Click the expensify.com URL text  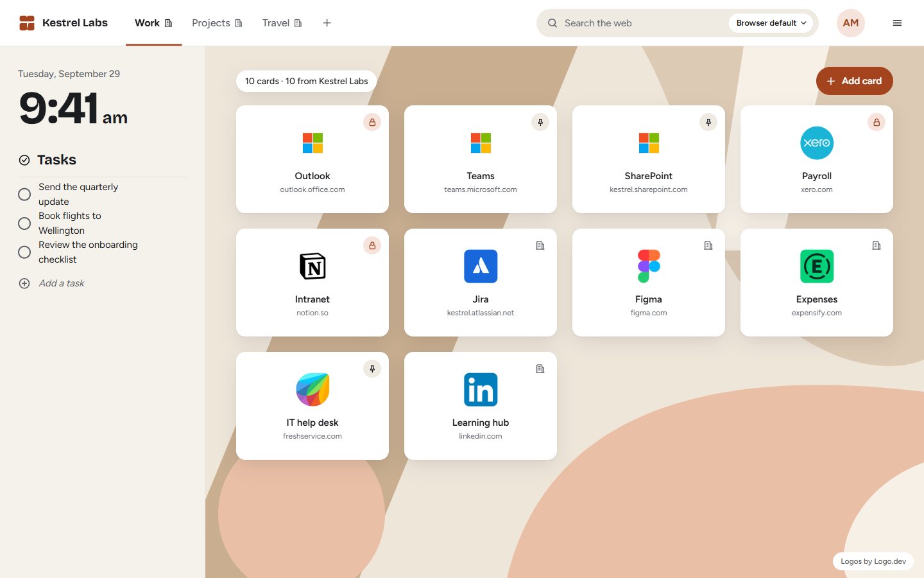pyautogui.click(x=817, y=313)
